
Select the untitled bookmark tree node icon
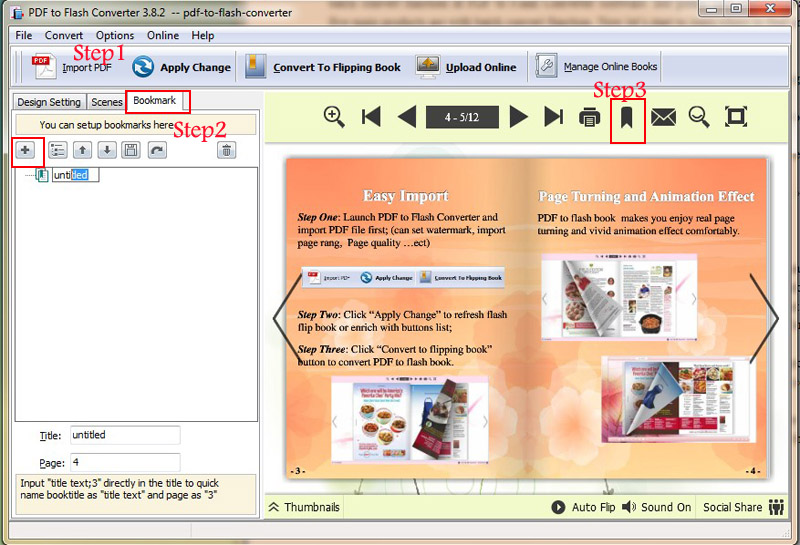(x=42, y=175)
